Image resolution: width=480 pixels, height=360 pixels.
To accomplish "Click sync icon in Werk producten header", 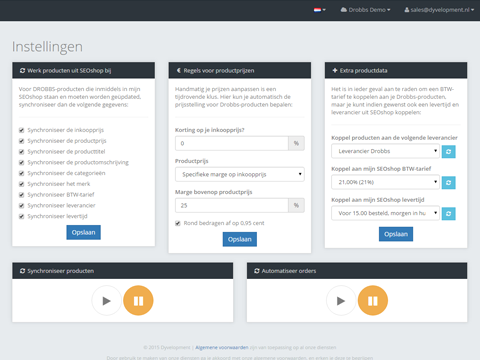I will [22, 71].
